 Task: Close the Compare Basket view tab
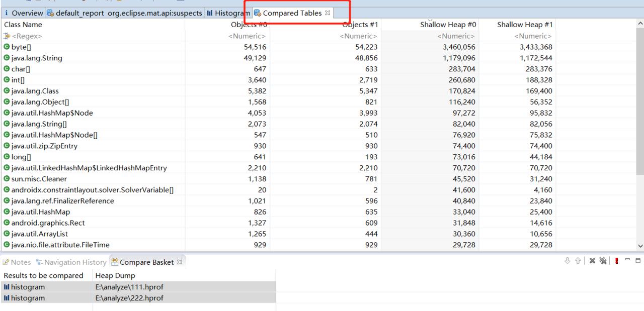click(180, 262)
